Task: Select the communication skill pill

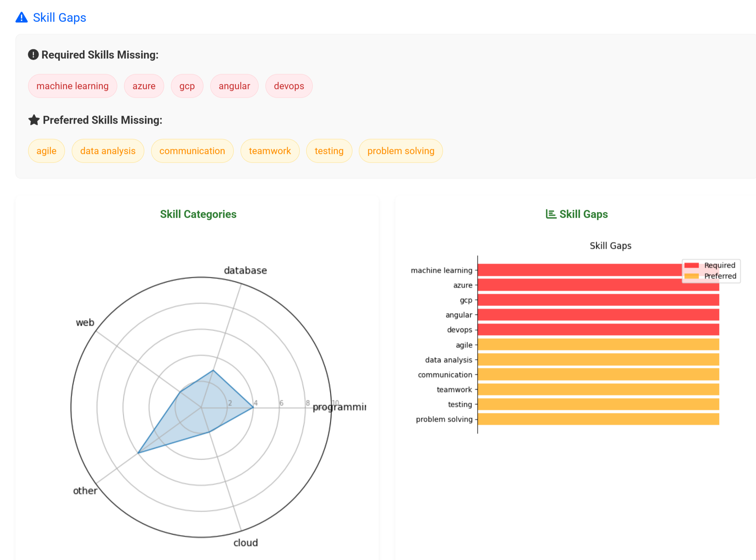Action: (192, 151)
